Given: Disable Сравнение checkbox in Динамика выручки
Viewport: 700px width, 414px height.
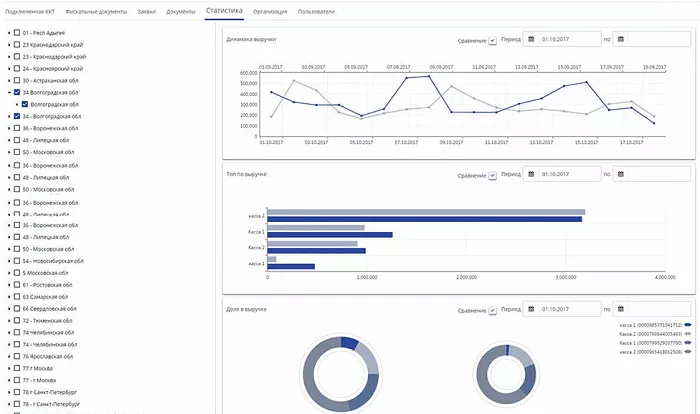Looking at the screenshot, I should (492, 40).
